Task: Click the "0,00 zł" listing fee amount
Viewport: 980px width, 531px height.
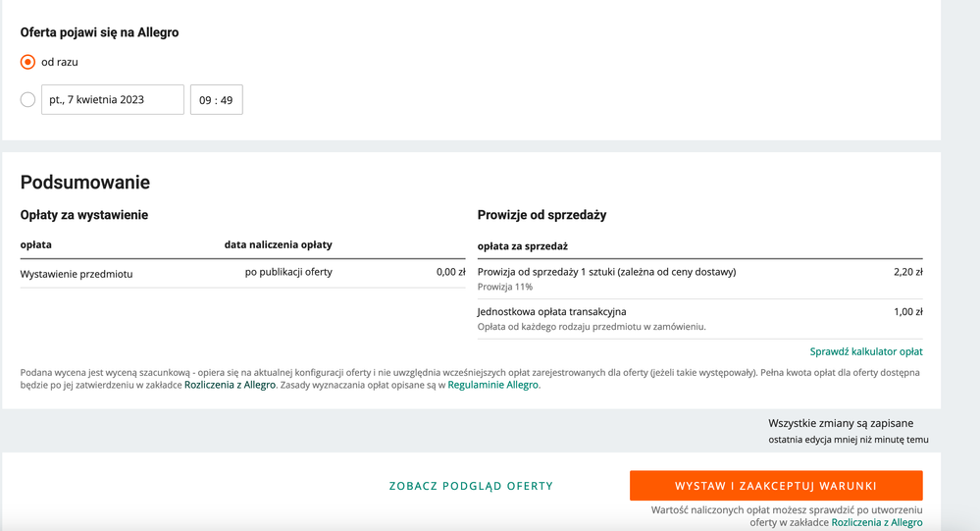Action: pyautogui.click(x=450, y=272)
